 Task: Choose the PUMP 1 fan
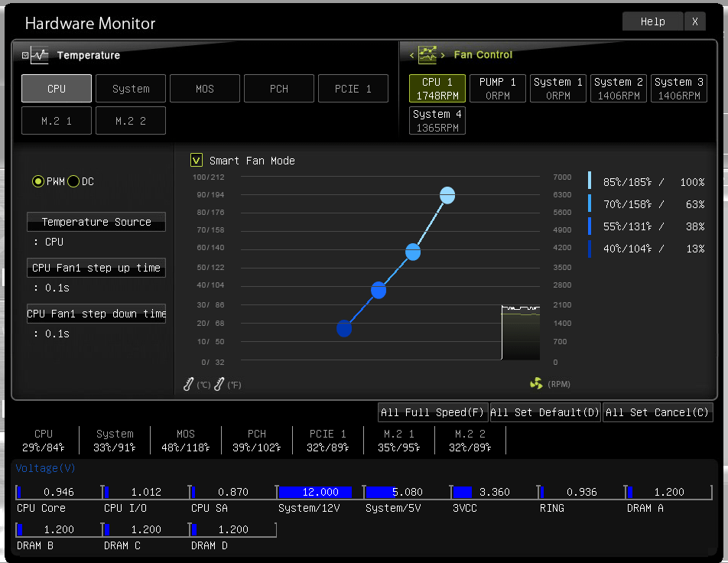(x=498, y=88)
